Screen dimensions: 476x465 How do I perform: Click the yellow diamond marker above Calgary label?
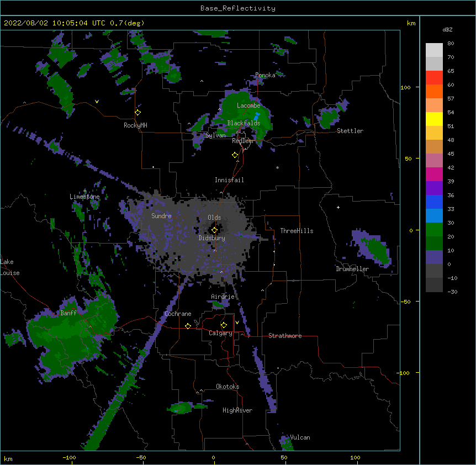click(224, 325)
